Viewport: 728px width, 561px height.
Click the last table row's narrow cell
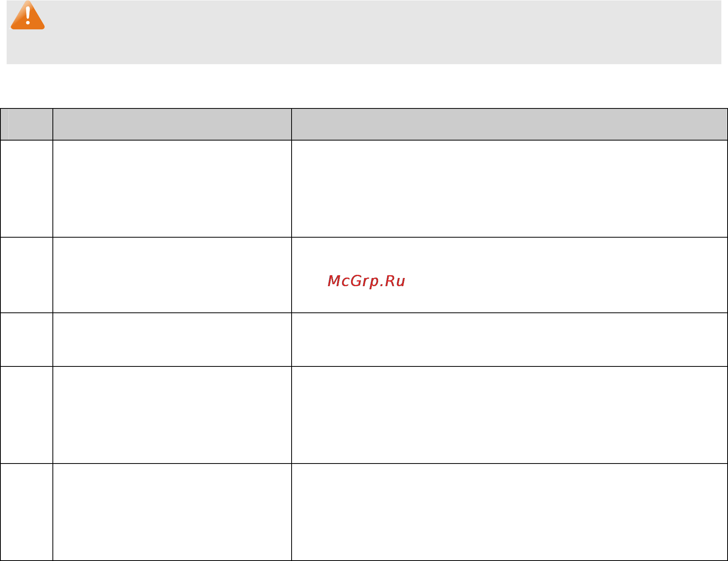click(x=27, y=512)
